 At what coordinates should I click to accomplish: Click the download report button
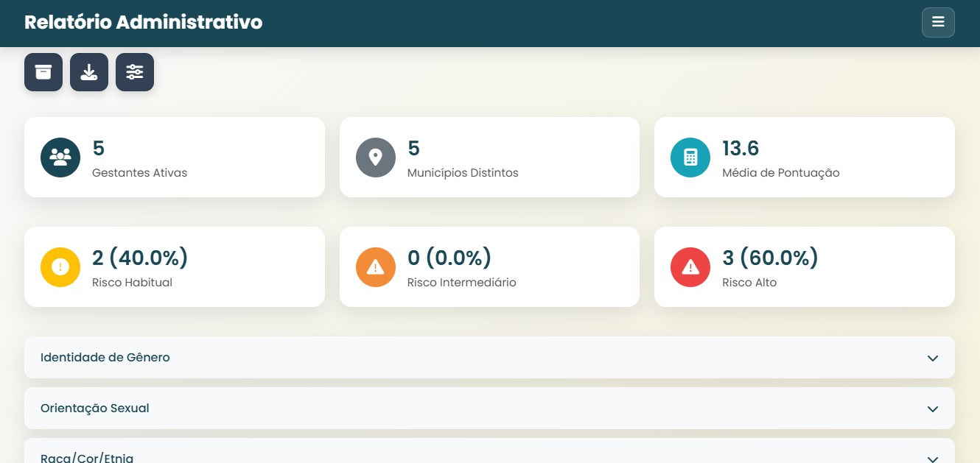(89, 72)
